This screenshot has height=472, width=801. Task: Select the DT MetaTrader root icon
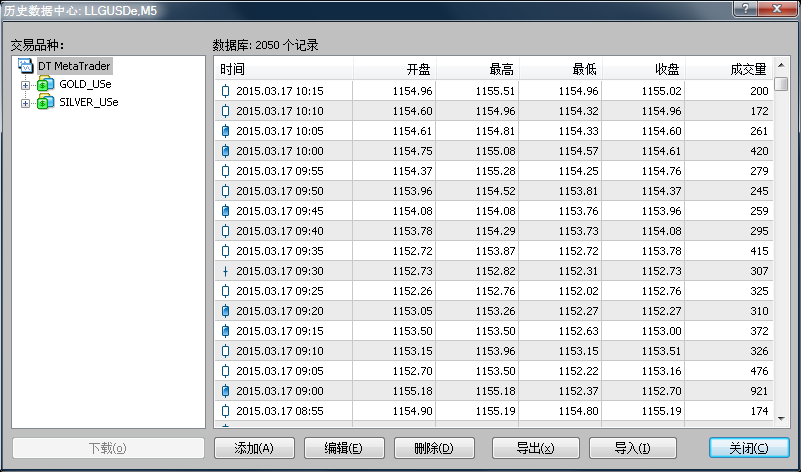click(26, 66)
